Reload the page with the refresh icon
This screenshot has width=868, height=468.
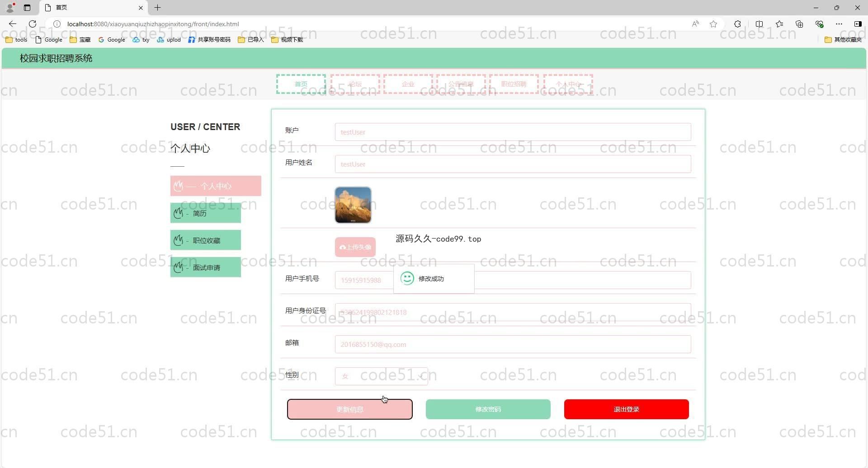pos(33,24)
